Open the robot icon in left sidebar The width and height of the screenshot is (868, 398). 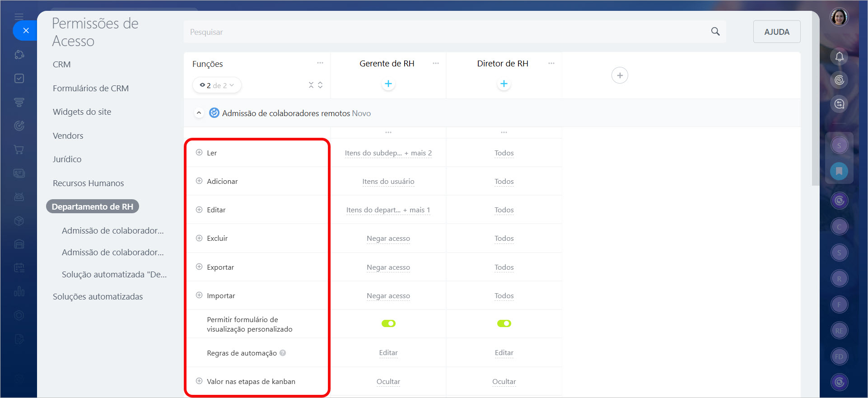[19, 197]
